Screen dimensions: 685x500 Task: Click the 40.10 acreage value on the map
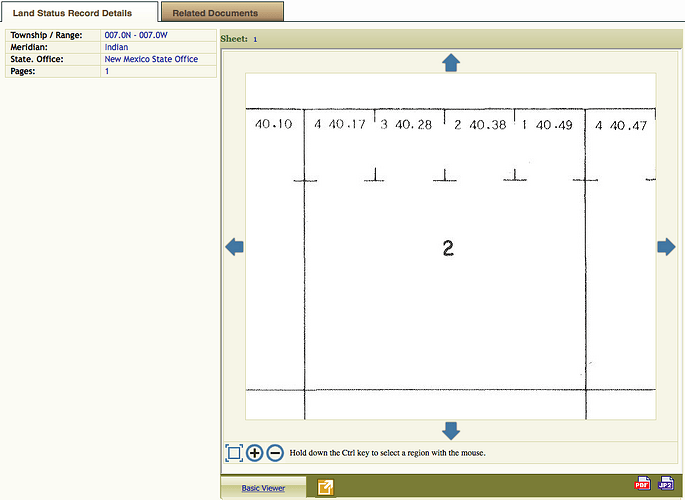tap(273, 124)
